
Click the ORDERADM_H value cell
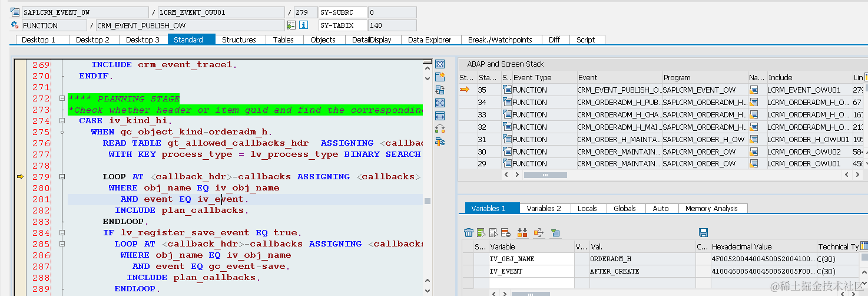click(x=642, y=259)
